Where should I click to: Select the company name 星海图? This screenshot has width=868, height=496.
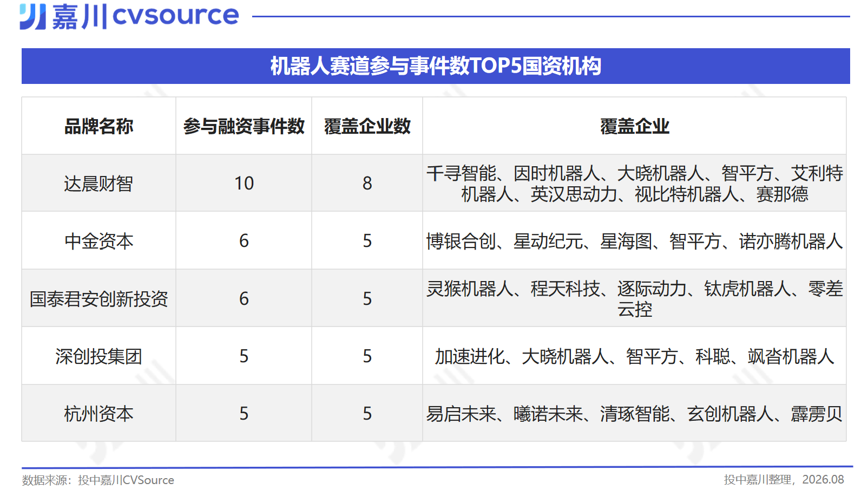pyautogui.click(x=626, y=241)
